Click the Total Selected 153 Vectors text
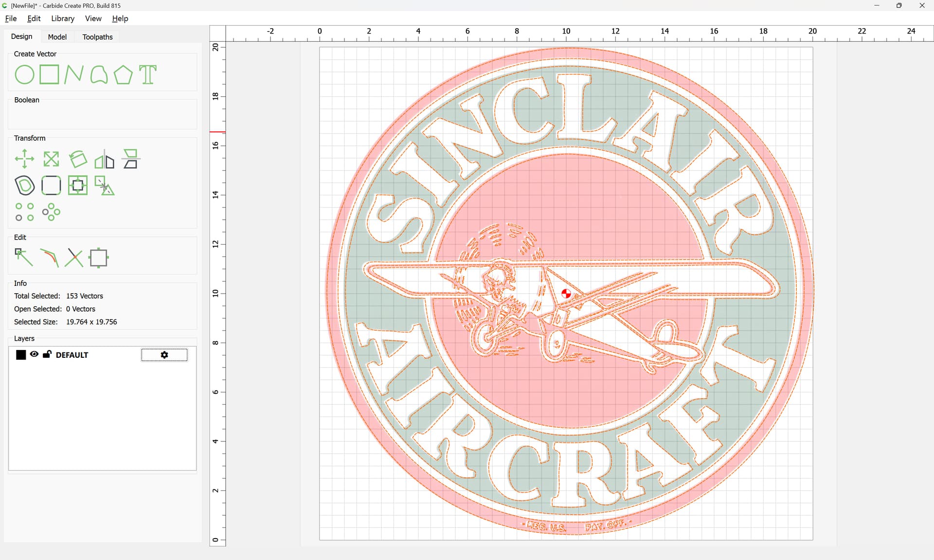This screenshot has width=934, height=560. click(x=58, y=296)
